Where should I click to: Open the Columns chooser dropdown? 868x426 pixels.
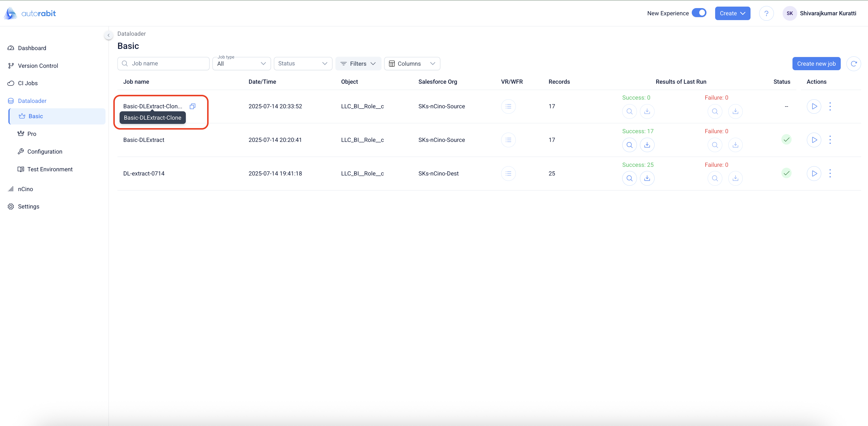pos(412,64)
